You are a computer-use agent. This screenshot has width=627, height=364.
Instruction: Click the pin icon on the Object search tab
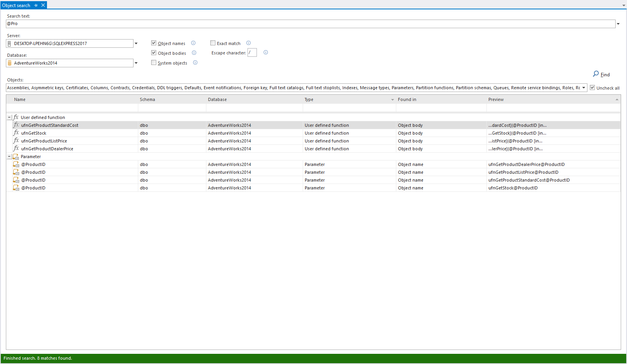(x=36, y=5)
